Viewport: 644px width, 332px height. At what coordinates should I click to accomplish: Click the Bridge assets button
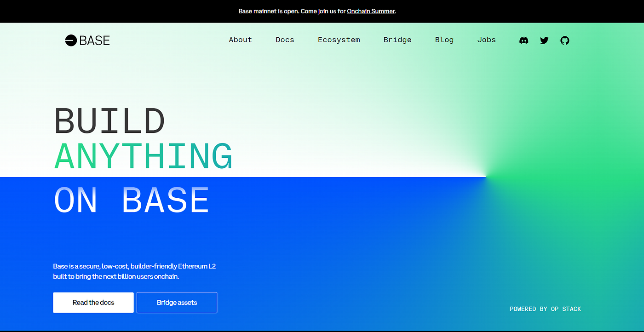177,303
